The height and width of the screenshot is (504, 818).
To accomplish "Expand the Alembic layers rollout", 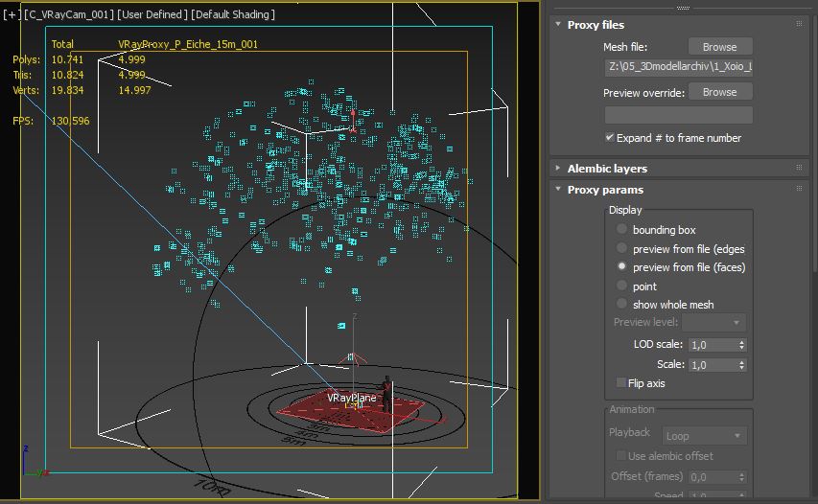I will [x=558, y=169].
